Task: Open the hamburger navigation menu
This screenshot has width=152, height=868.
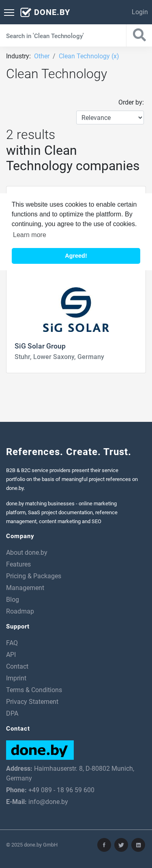Action: (x=9, y=12)
